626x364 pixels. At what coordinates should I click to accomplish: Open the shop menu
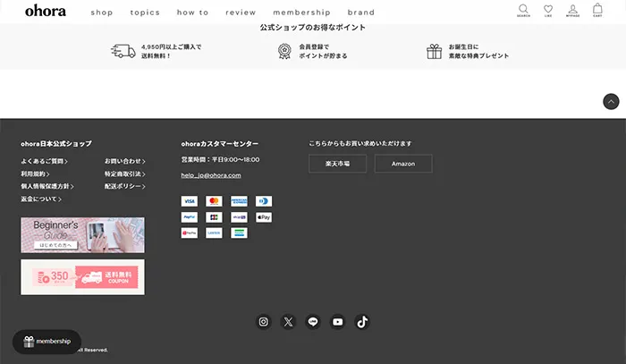coord(102,13)
